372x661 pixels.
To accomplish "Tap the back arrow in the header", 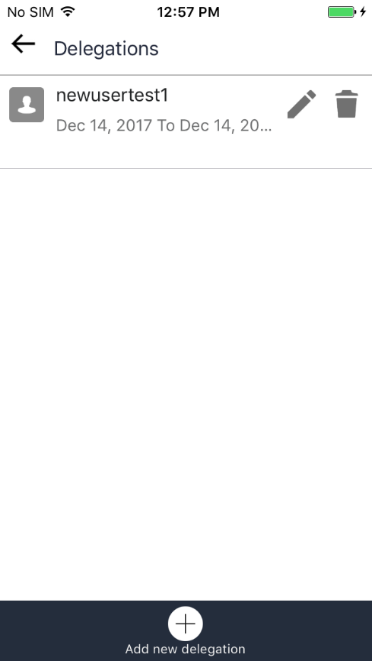I will (x=23, y=44).
